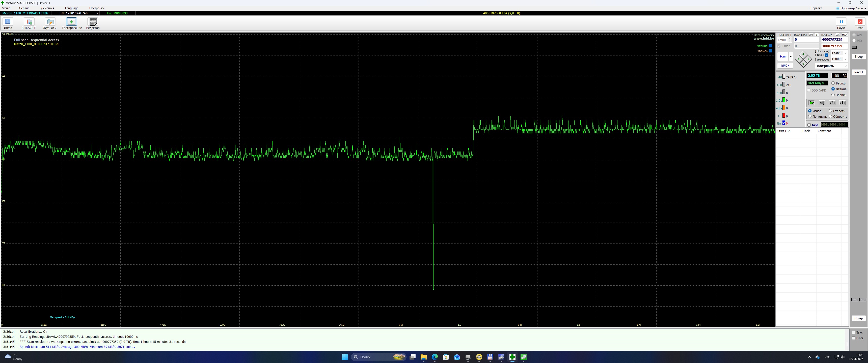The image size is (868, 363).
Task: Click the Passp button
Action: tap(858, 318)
